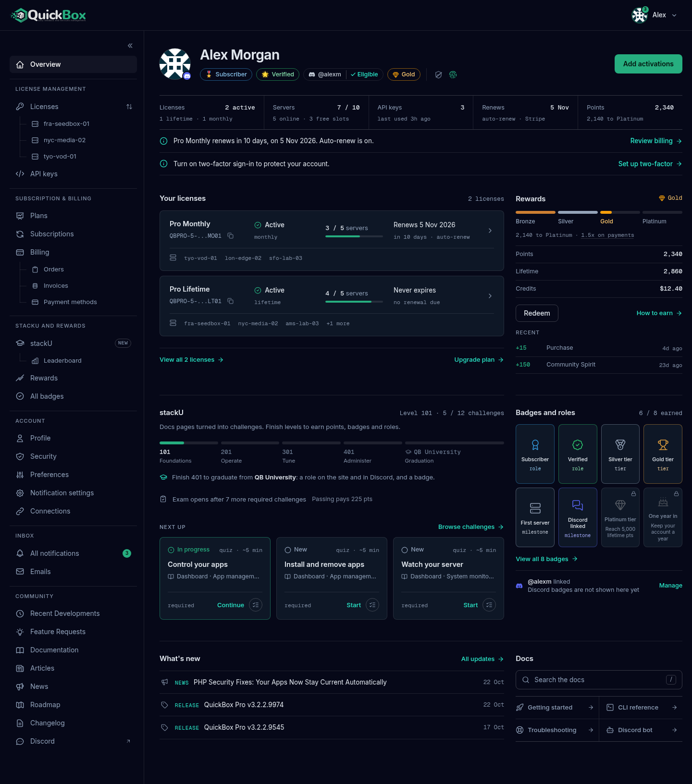692x784 pixels.
Task: Follow the Review billing link
Action: click(x=656, y=141)
